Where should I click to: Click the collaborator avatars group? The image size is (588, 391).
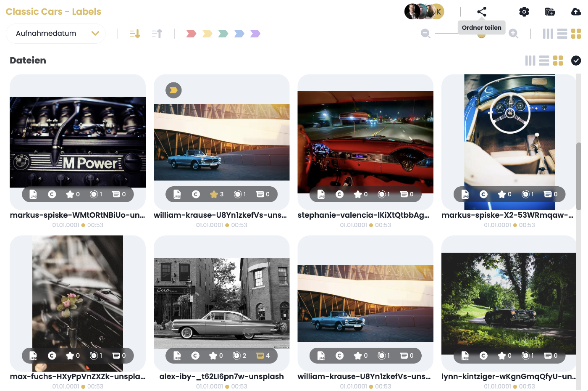coord(424,12)
